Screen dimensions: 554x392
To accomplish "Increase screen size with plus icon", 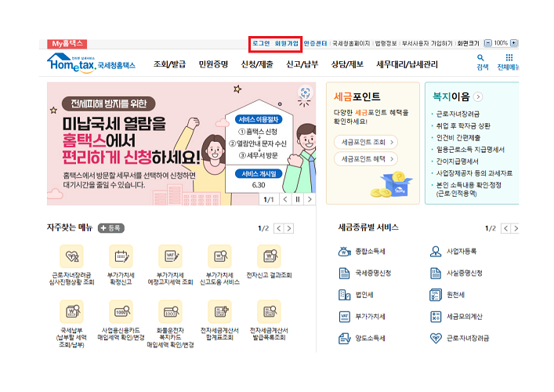I will pos(514,43).
